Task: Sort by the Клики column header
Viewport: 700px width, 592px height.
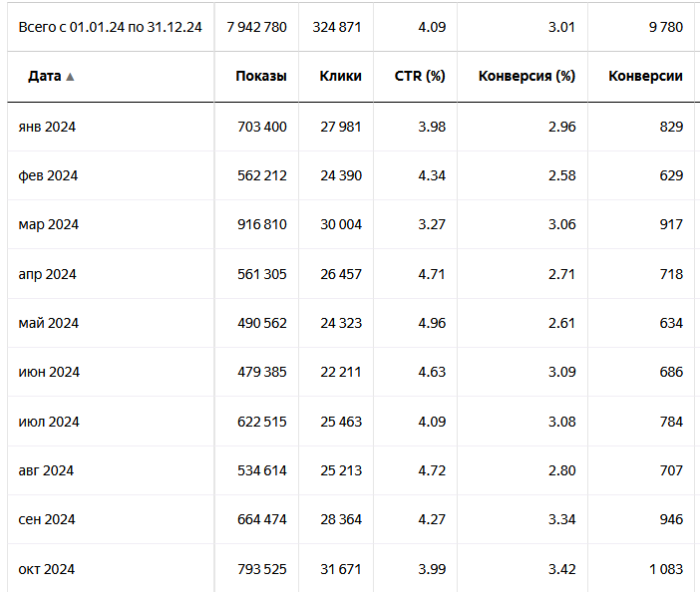Action: click(341, 76)
